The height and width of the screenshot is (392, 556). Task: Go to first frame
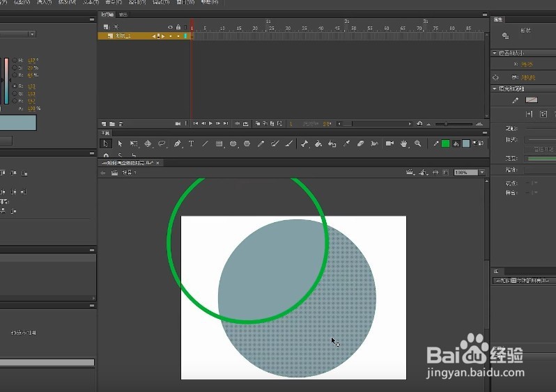pos(196,123)
